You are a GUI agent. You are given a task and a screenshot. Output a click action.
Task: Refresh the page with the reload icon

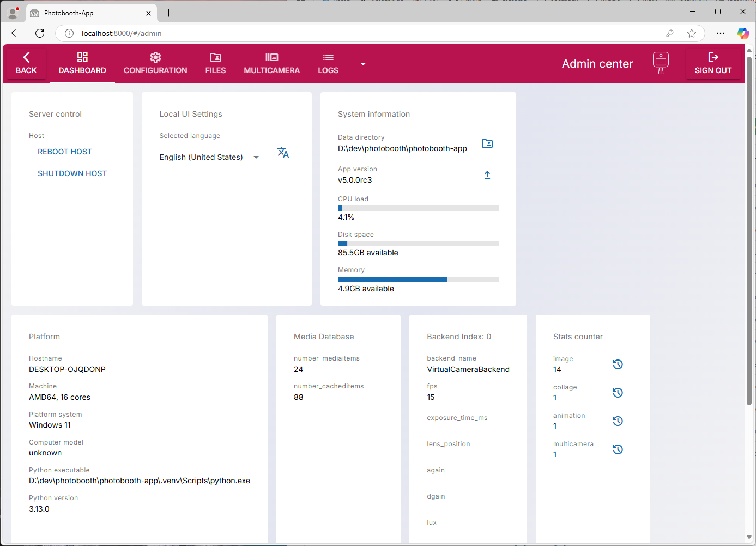click(40, 33)
